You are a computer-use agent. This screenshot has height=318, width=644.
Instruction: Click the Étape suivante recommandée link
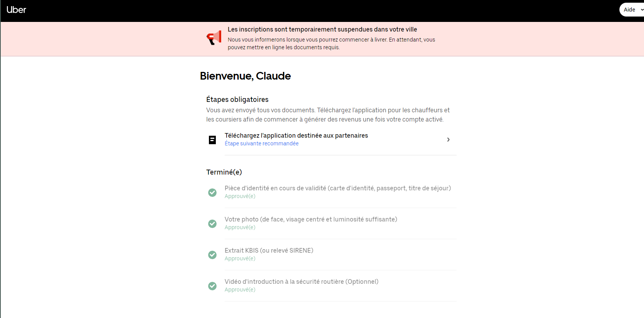[262, 143]
